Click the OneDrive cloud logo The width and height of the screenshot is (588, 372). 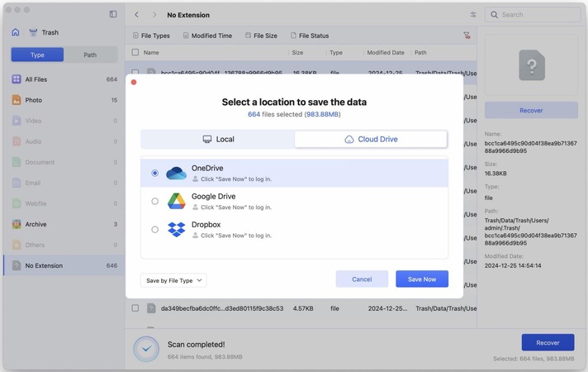coord(176,173)
